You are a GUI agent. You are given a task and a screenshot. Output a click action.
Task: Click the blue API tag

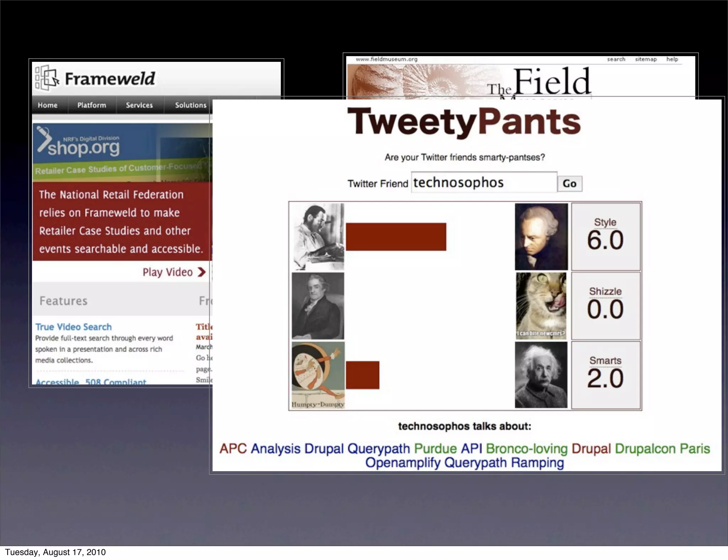471,448
